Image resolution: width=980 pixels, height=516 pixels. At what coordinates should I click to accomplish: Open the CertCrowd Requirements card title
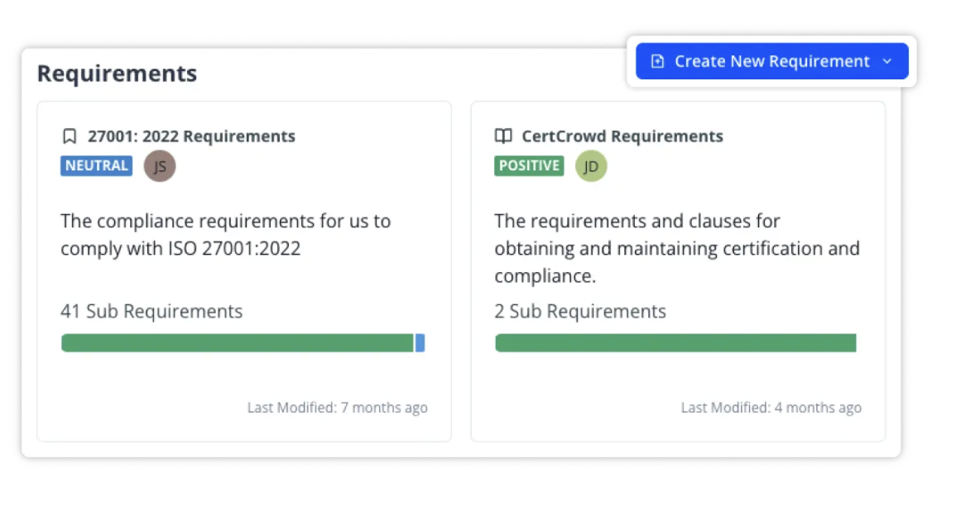click(622, 136)
